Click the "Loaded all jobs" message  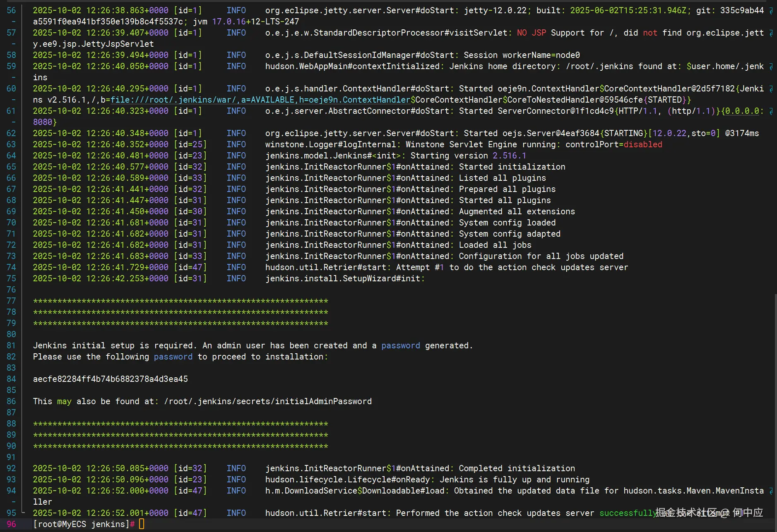click(495, 245)
